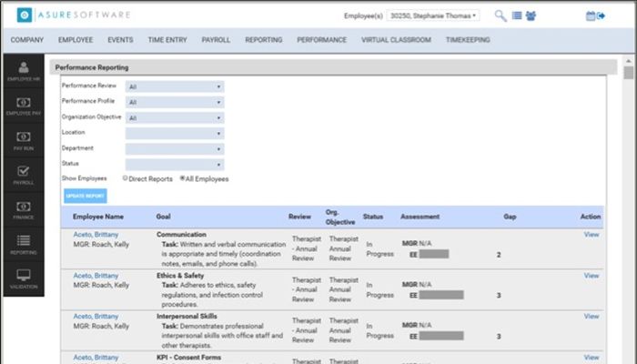
Task: Click In Progress status in Ethics & Safety row
Action: tap(379, 290)
